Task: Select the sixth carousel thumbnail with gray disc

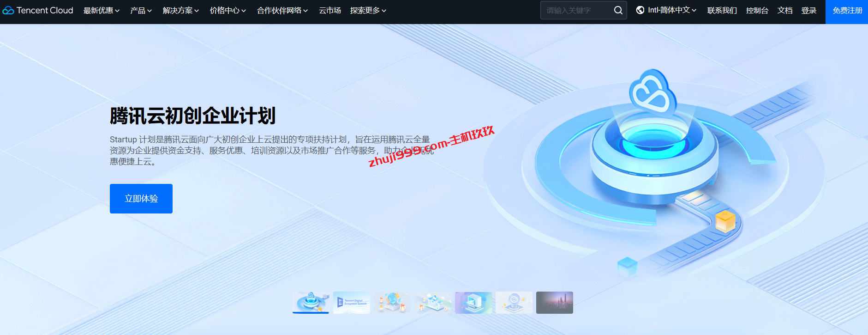Action: tap(514, 303)
